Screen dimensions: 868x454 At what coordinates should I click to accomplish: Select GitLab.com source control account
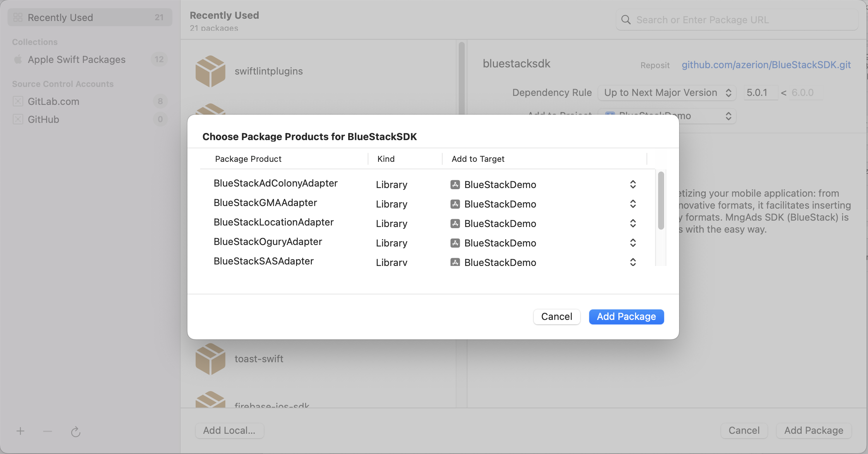[x=90, y=101]
